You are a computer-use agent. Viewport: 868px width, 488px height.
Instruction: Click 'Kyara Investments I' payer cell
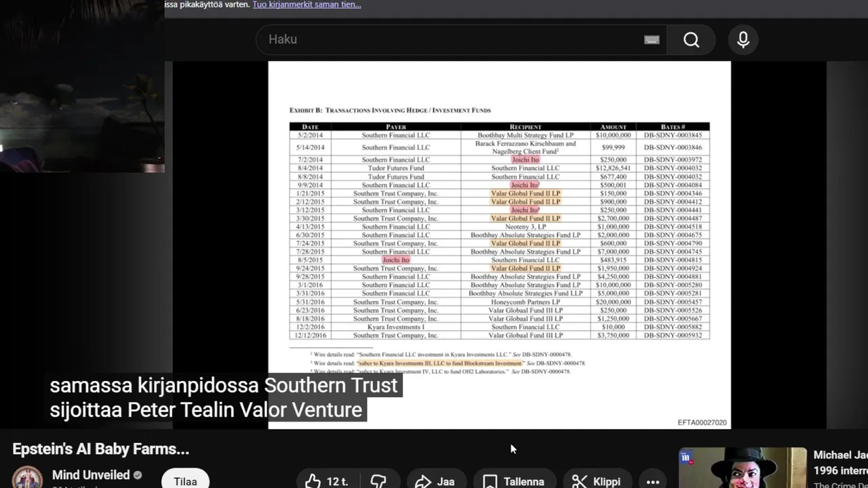[x=396, y=327]
